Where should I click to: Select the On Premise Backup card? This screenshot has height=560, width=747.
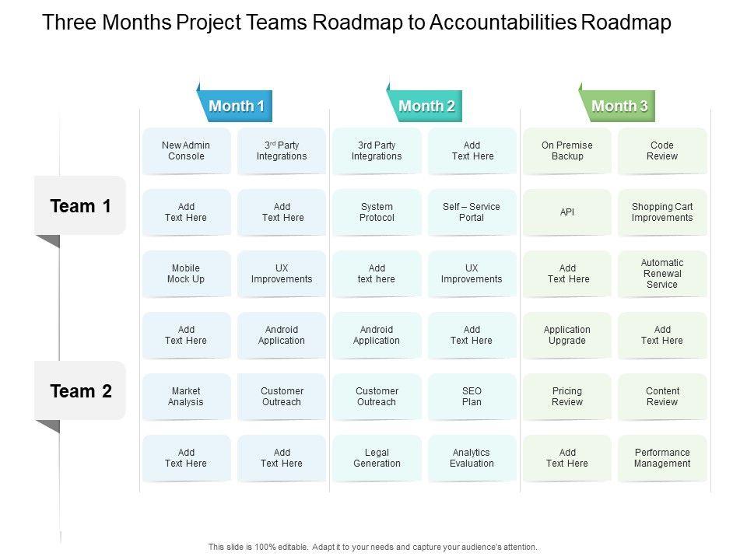(x=567, y=151)
